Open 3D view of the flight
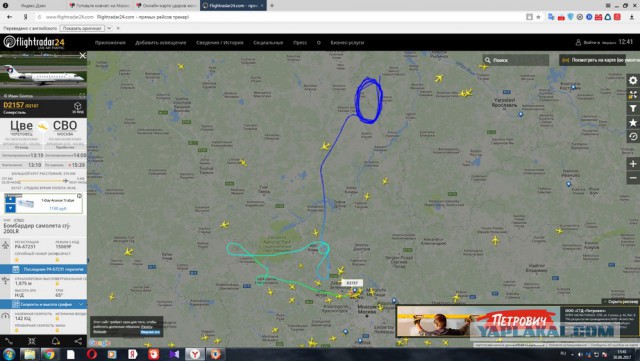This screenshot has width=640, height=361. [78, 107]
